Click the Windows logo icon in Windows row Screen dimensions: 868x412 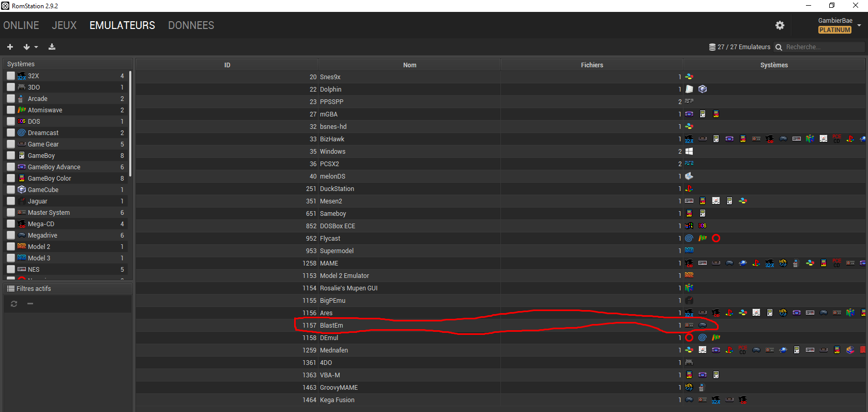(689, 151)
